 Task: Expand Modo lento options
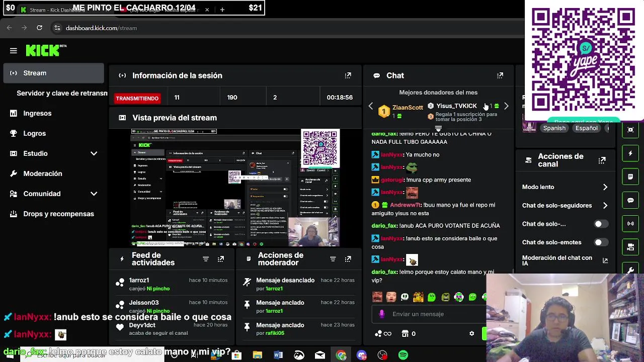[605, 187]
